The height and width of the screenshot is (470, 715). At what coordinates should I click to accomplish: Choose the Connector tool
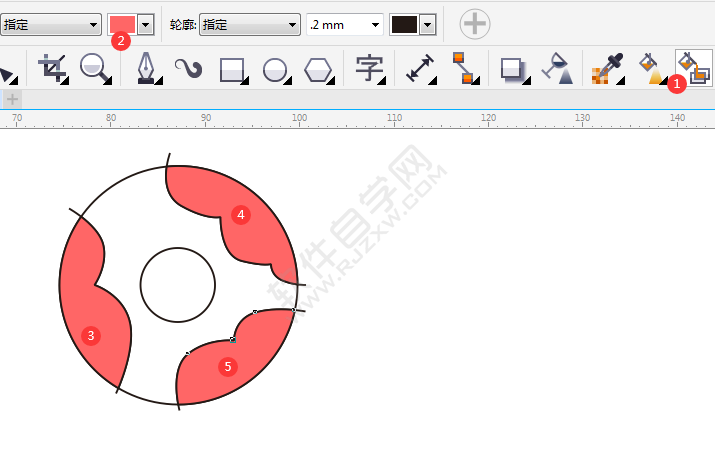click(464, 69)
